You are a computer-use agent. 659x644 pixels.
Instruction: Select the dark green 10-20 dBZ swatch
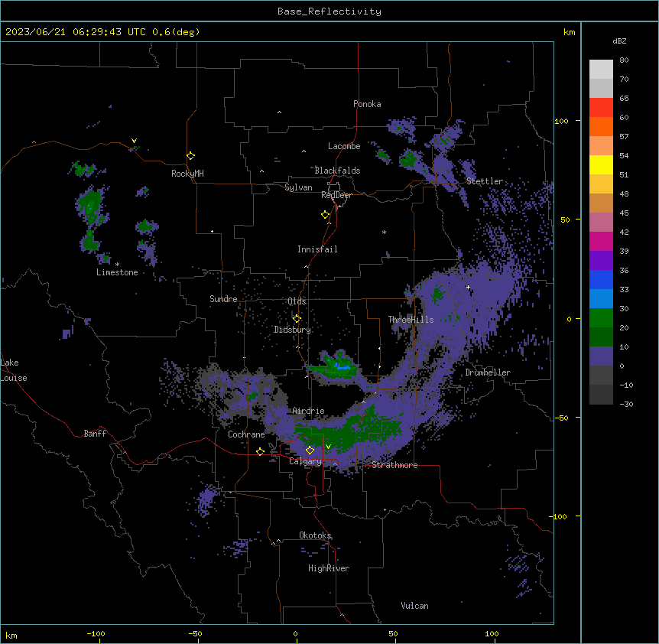coord(601,337)
